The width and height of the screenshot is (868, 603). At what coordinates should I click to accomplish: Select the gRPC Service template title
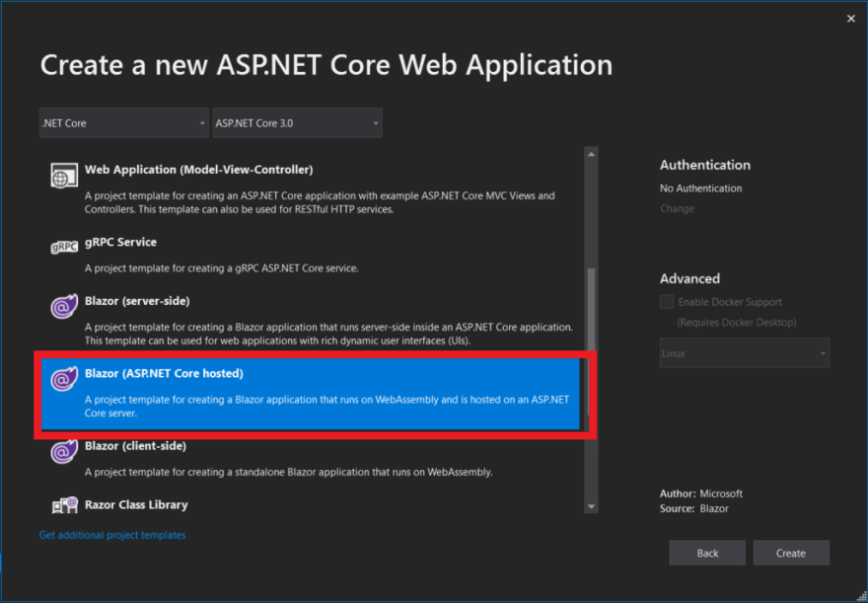pyautogui.click(x=120, y=242)
